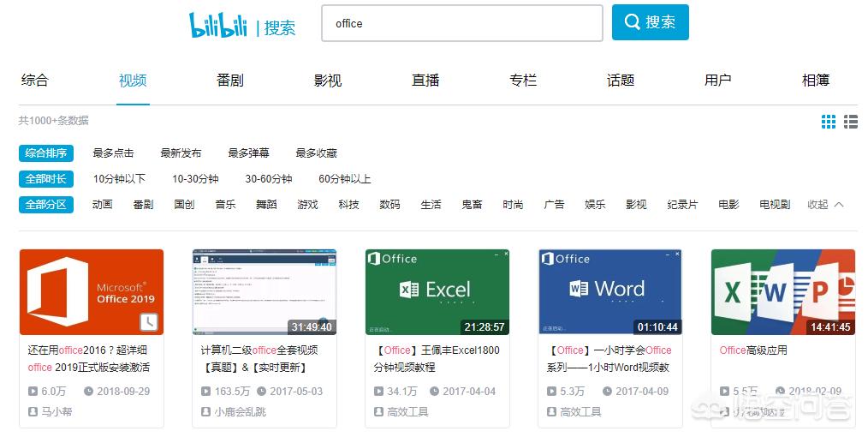Switch to the 番剧 tab
Screen dimensions: 868x437
click(230, 81)
